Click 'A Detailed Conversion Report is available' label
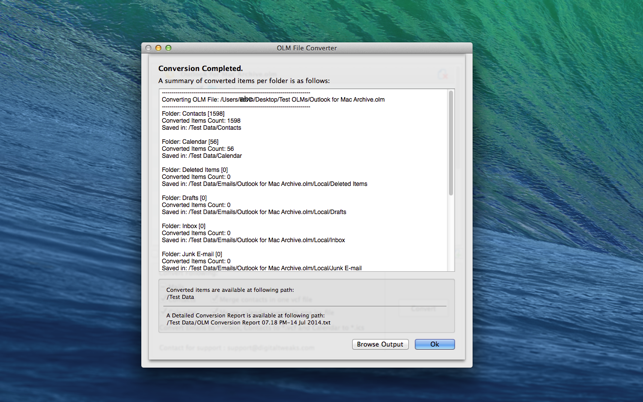The image size is (643, 402). (246, 315)
